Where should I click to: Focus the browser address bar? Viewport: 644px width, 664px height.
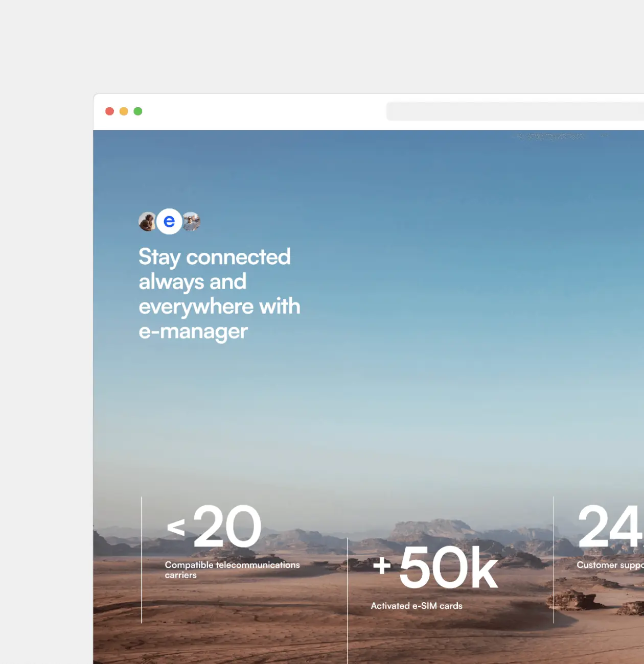coord(515,111)
